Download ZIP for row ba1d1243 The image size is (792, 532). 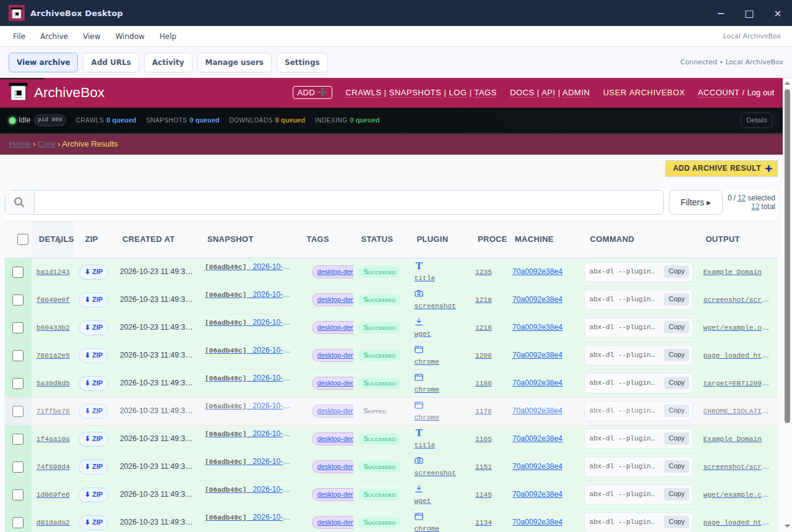click(93, 272)
